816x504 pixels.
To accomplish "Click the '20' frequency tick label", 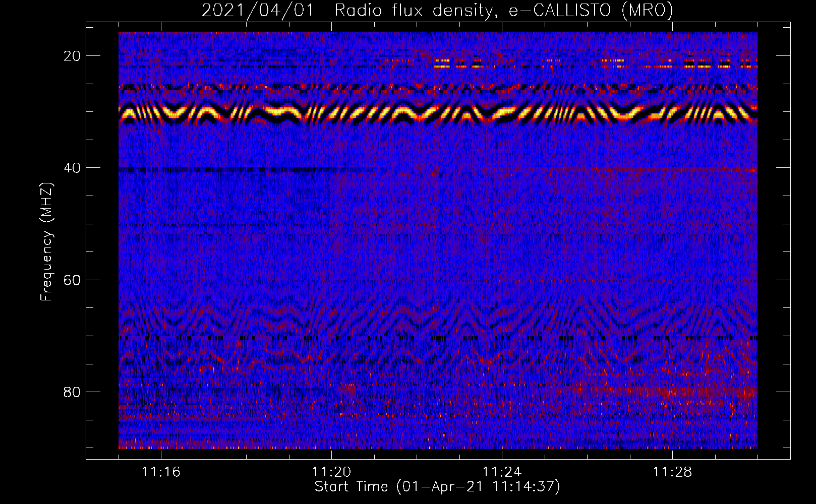I will [x=72, y=56].
